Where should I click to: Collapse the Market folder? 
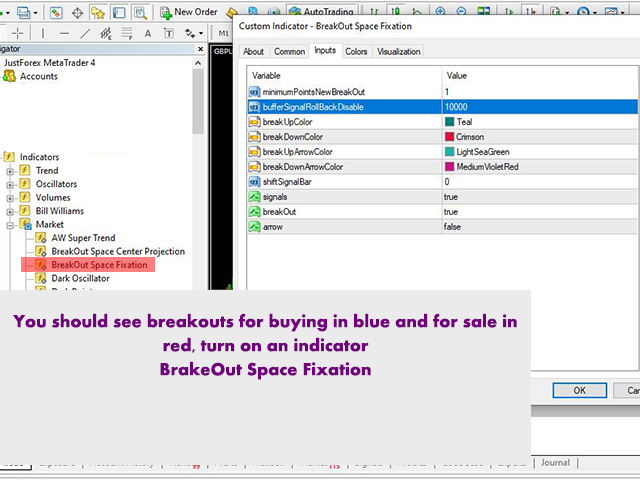tap(10, 225)
